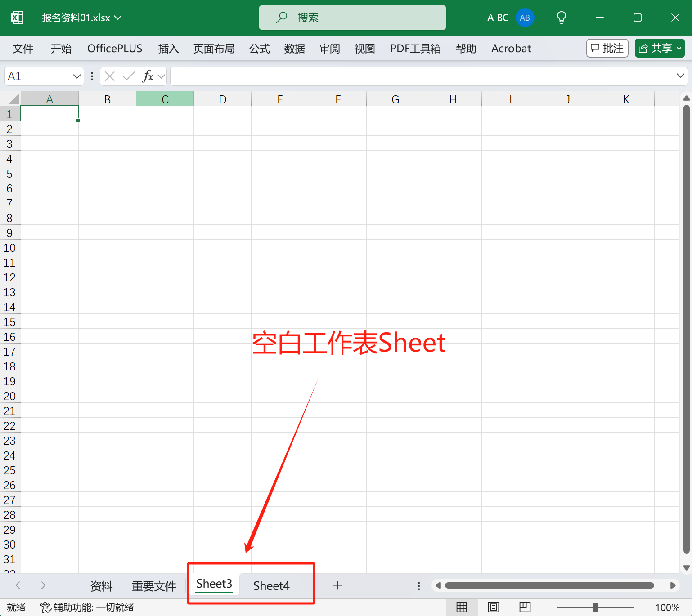Switch to the Sheet4 worksheet tab
This screenshot has height=616, width=692.
pyautogui.click(x=271, y=586)
